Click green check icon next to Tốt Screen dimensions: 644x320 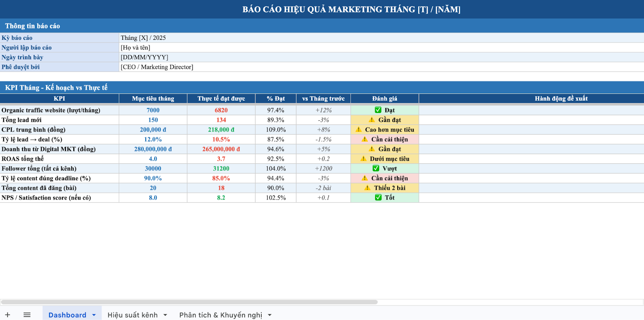tap(378, 197)
